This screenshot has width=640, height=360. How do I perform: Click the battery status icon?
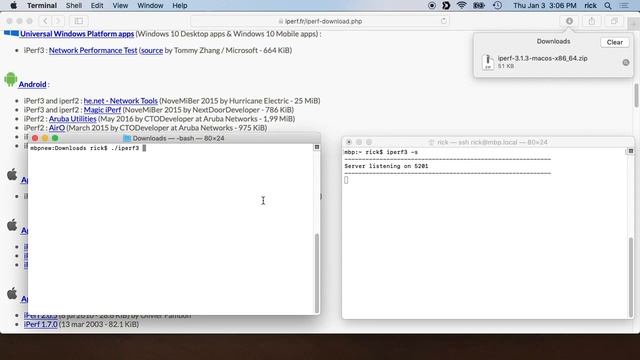pyautogui.click(x=479, y=5)
